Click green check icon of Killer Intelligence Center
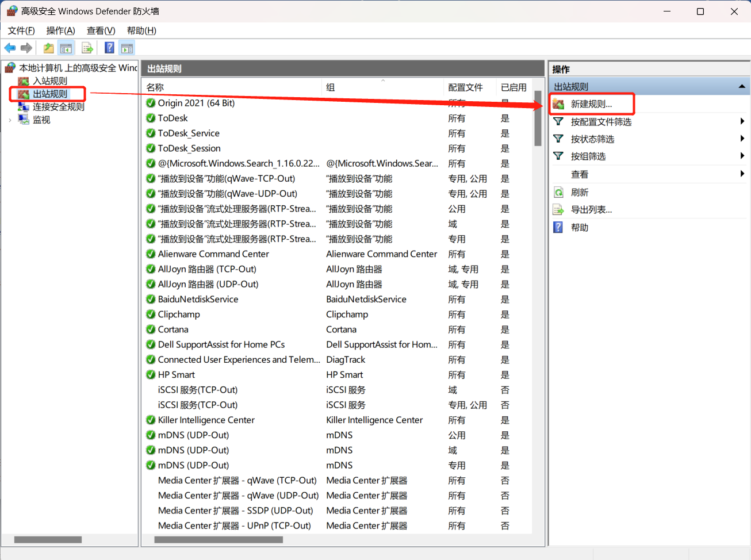The width and height of the screenshot is (751, 560). coord(151,420)
